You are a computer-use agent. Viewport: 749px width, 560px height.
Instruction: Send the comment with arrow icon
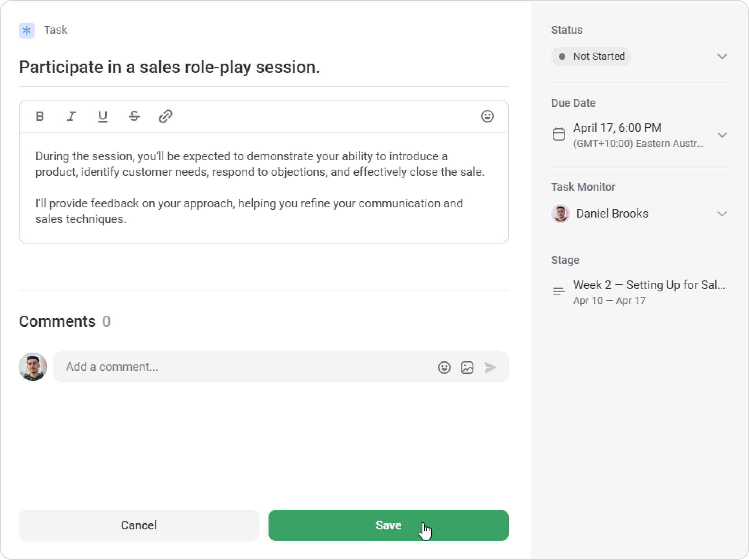[x=490, y=367]
